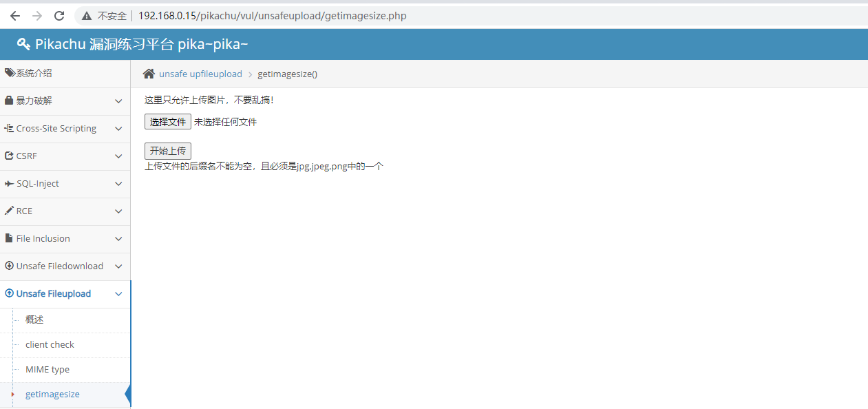
Task: Click the tag icon beside 系统介绍
Action: [x=10, y=73]
